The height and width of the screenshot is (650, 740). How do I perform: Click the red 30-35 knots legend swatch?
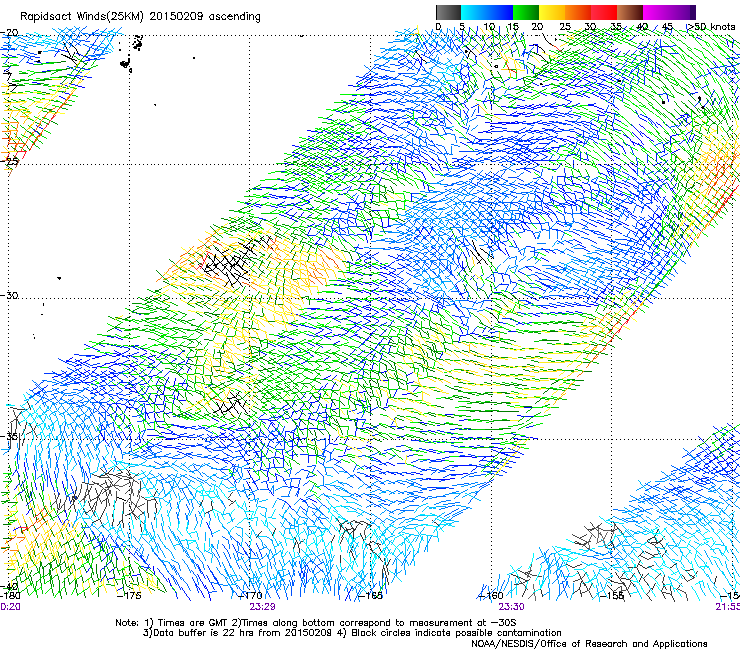coord(604,12)
